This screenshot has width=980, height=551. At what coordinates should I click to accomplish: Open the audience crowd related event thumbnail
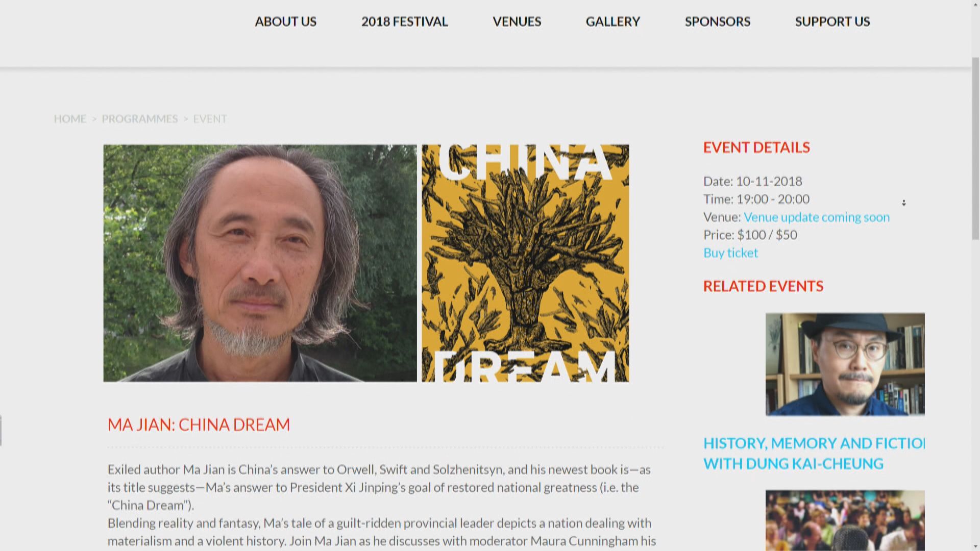click(845, 520)
